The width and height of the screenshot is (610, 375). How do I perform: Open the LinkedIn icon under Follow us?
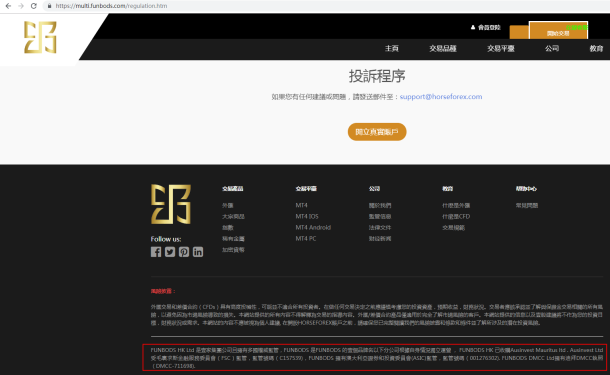(x=198, y=252)
